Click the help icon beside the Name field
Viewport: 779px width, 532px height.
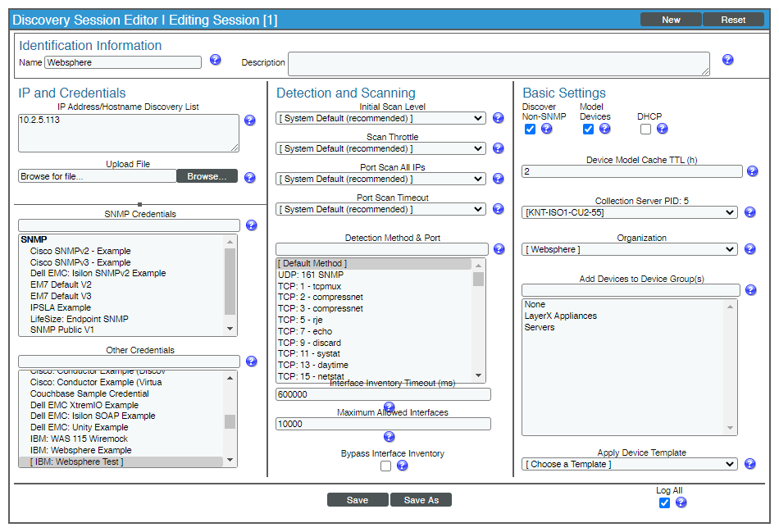click(x=215, y=61)
